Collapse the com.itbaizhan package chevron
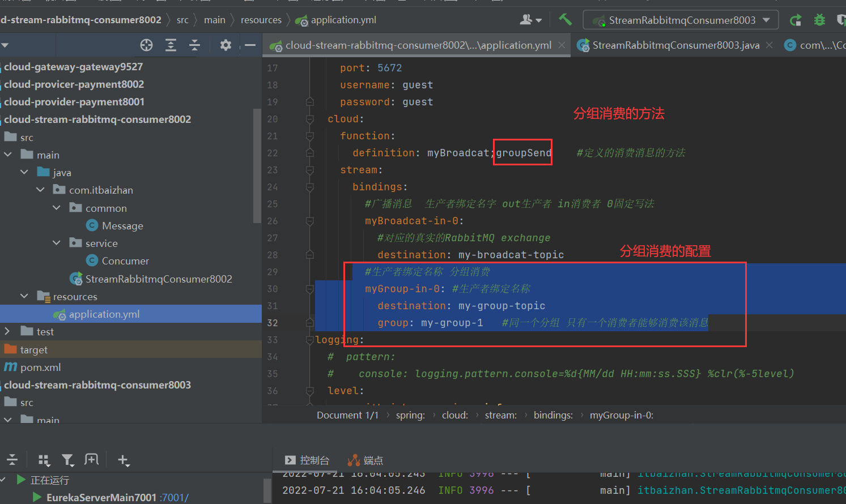This screenshot has width=846, height=504. (x=40, y=190)
